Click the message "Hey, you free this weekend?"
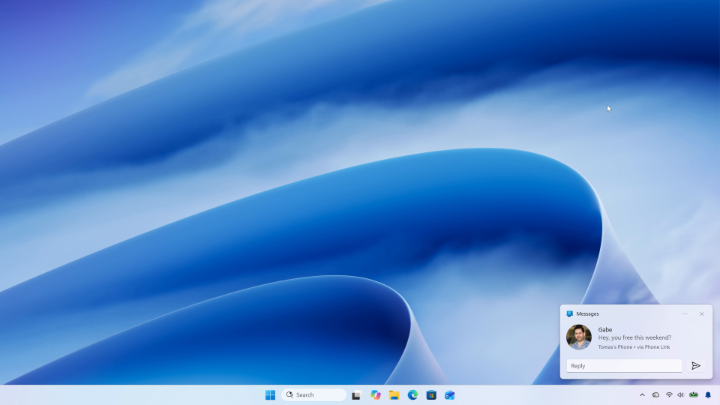The image size is (720, 405). coord(635,338)
